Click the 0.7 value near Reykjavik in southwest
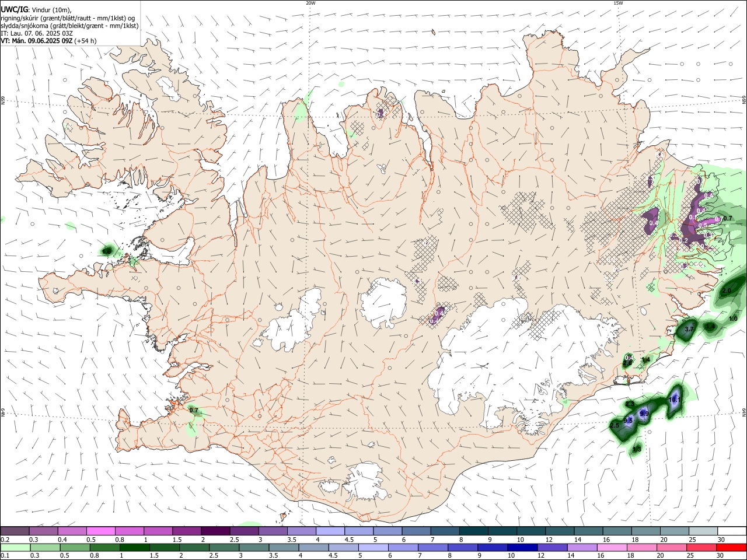The height and width of the screenshot is (560, 747). (x=194, y=410)
